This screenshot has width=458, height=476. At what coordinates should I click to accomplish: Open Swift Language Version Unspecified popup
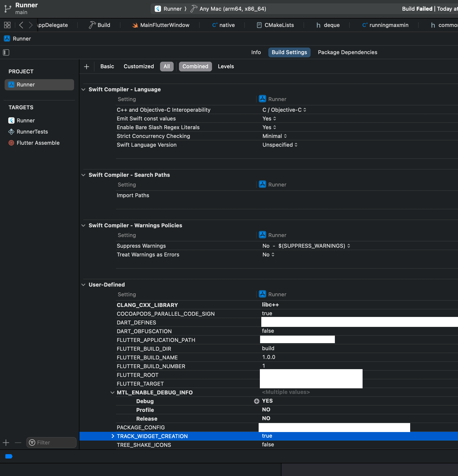pos(280,145)
